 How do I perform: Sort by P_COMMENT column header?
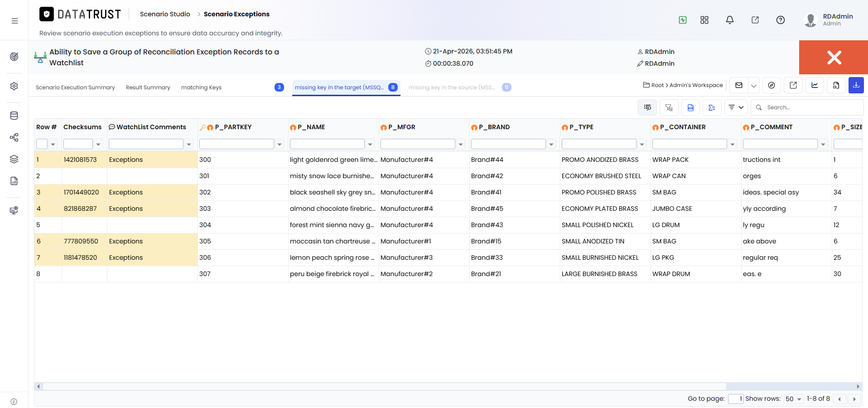772,127
